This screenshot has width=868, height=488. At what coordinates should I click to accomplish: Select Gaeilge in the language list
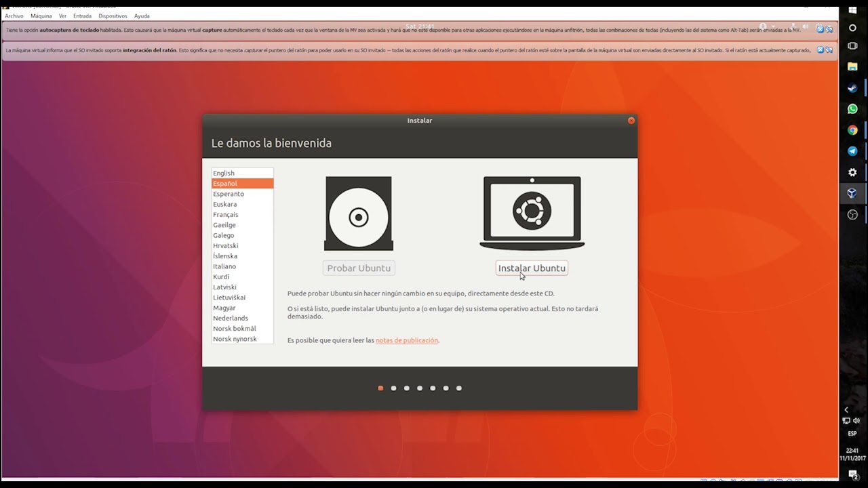(242, 225)
